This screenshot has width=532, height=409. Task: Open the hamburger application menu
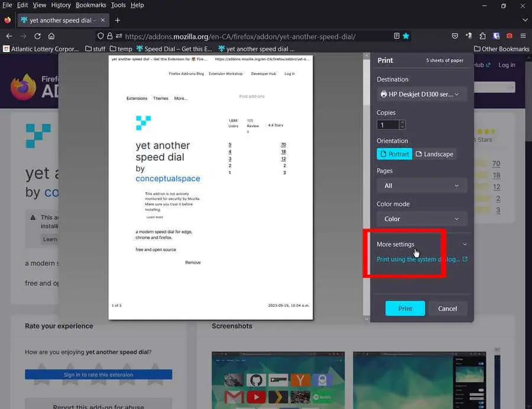(523, 36)
